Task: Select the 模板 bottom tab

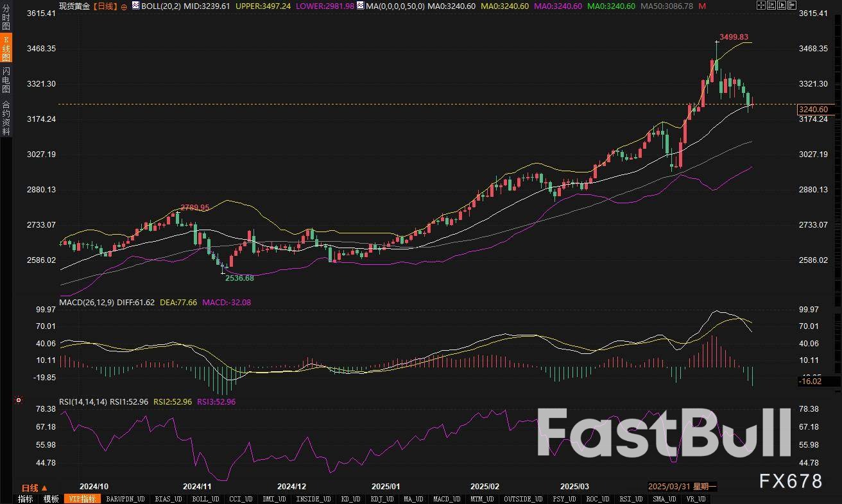Action: [x=51, y=499]
